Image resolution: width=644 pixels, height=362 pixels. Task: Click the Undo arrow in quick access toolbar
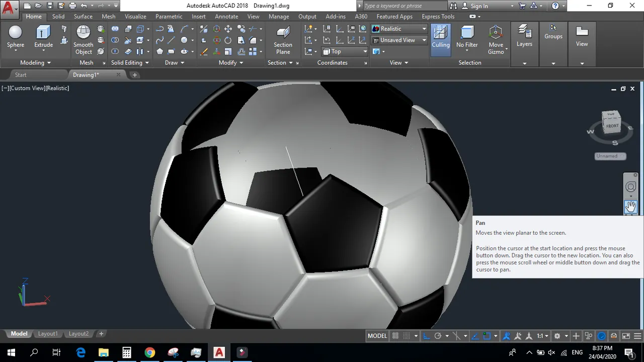click(84, 6)
